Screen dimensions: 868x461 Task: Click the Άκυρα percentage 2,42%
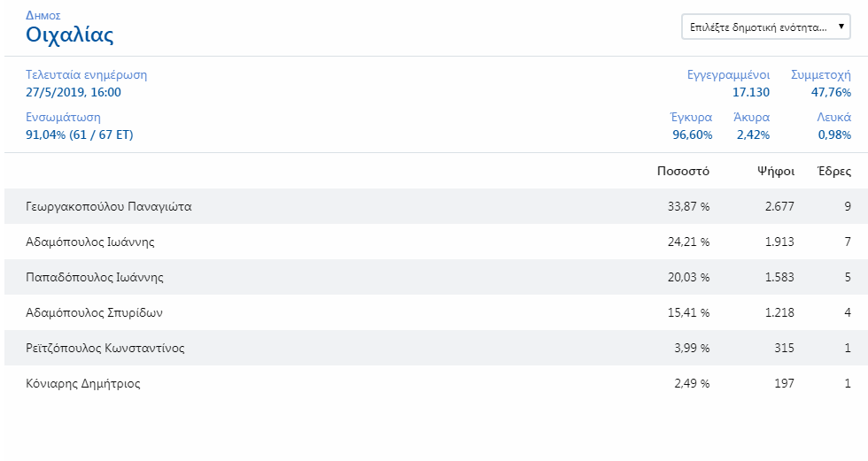coord(753,134)
